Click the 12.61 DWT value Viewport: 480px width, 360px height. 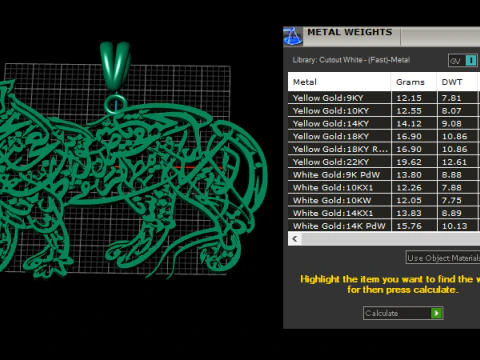click(x=454, y=162)
